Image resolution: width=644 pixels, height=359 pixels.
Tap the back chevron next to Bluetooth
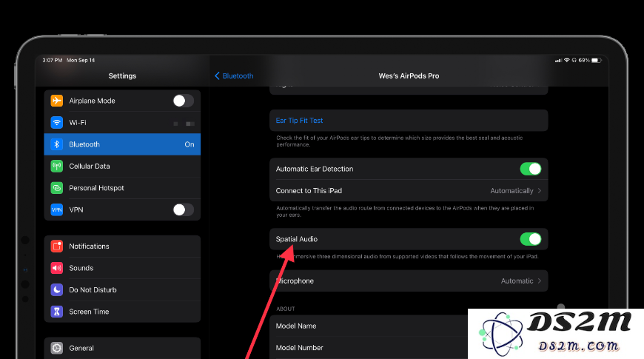(218, 76)
